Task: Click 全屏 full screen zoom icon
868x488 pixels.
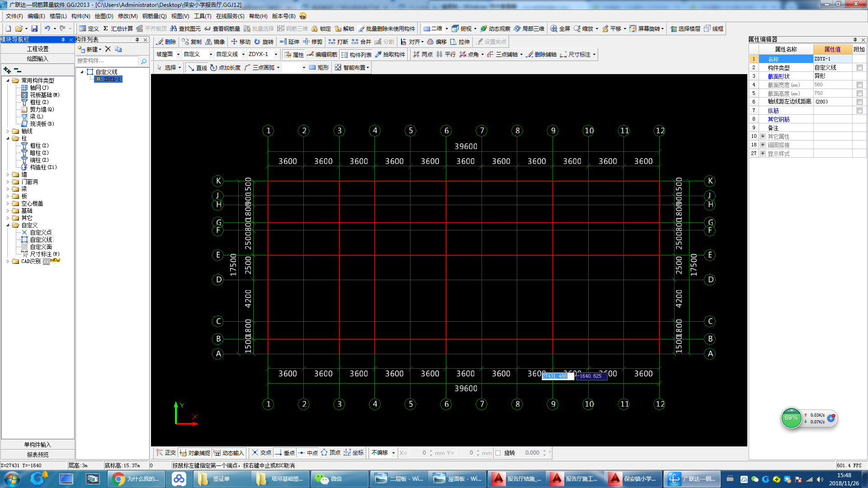Action: [560, 28]
